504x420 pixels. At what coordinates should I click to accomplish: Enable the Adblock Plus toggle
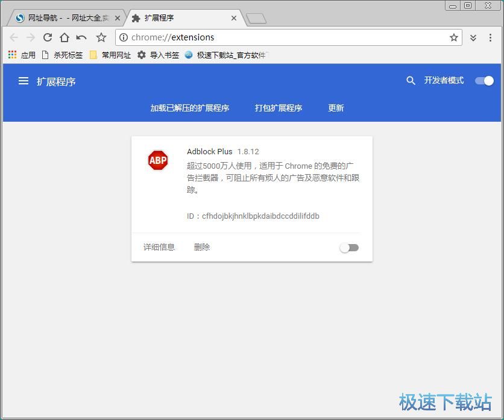[x=350, y=248]
